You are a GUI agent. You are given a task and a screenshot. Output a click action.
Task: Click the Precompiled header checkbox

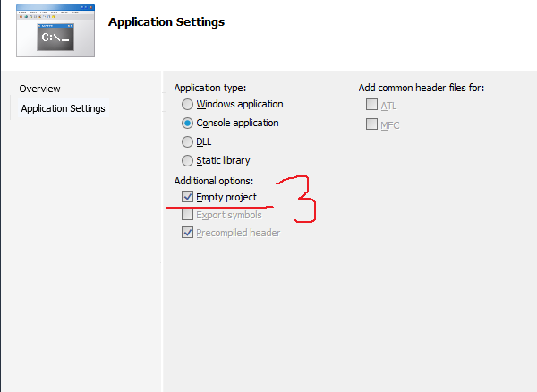pos(188,233)
